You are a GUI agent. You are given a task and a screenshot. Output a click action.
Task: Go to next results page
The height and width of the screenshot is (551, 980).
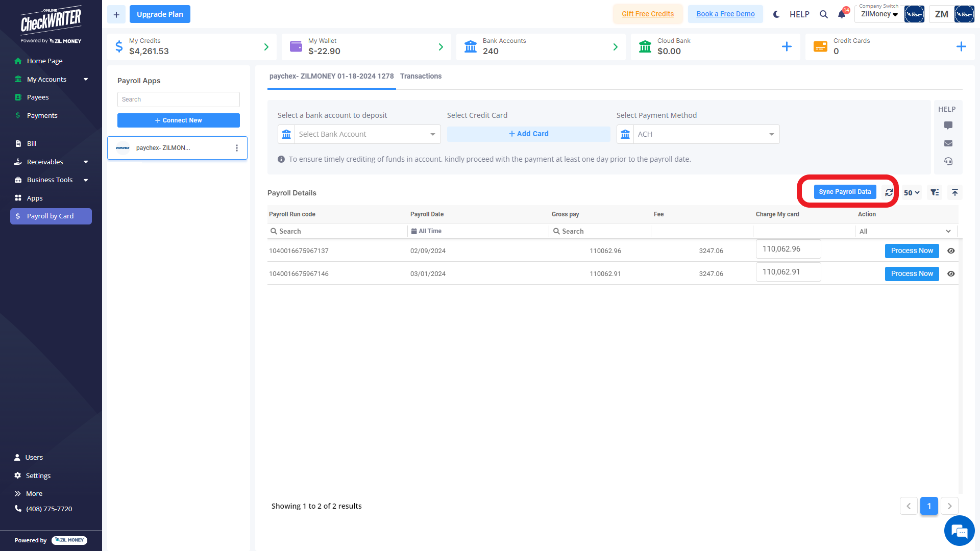[949, 506]
